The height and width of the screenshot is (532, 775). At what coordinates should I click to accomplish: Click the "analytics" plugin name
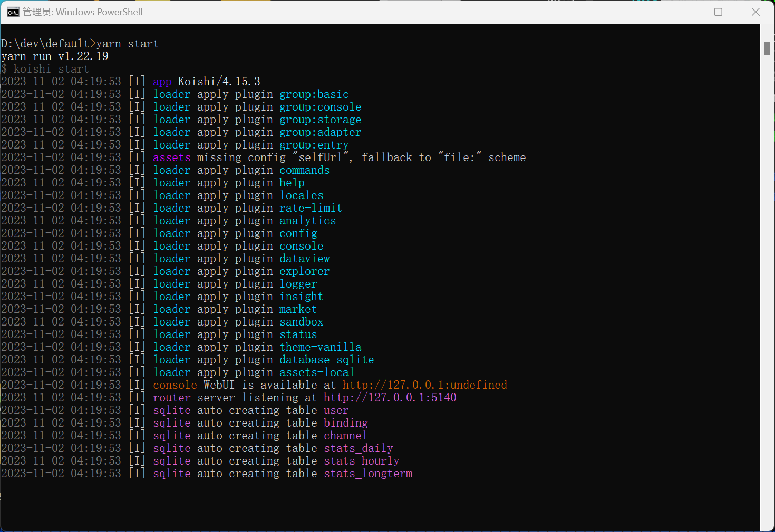308,221
